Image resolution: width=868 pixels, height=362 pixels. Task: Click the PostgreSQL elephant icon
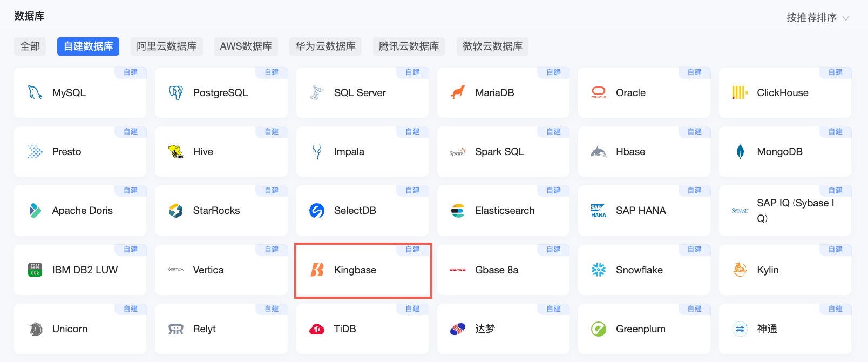click(x=176, y=92)
